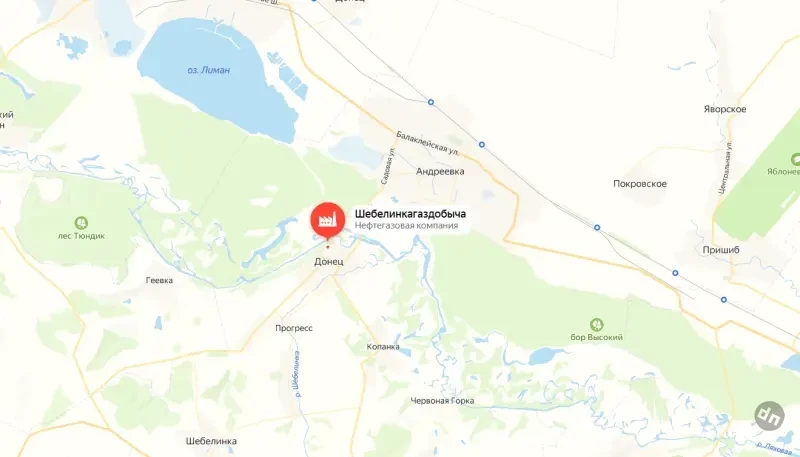
Task: Select the Андреевка town label
Action: pyautogui.click(x=440, y=171)
